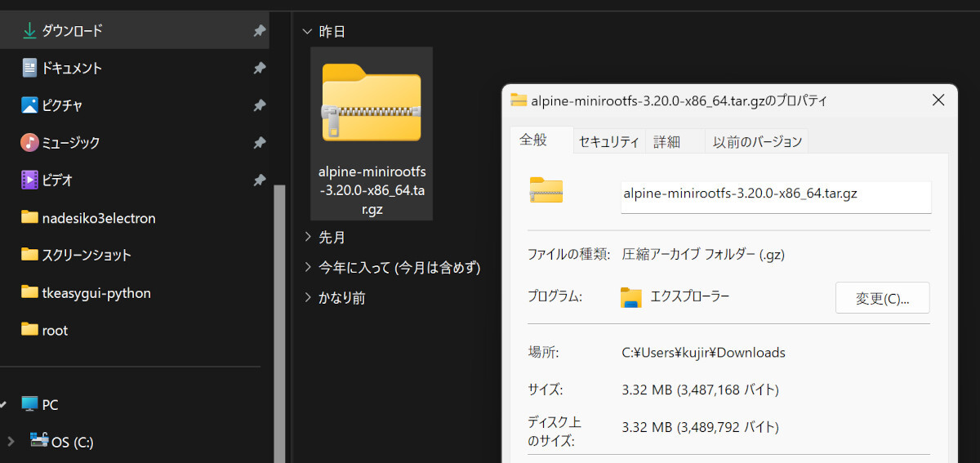The image size is (980, 463).
Task: Toggle the pin next to ビデオ
Action: point(259,180)
